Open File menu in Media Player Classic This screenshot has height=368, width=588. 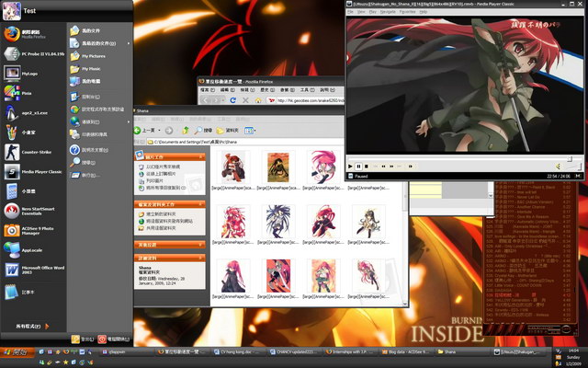click(350, 12)
